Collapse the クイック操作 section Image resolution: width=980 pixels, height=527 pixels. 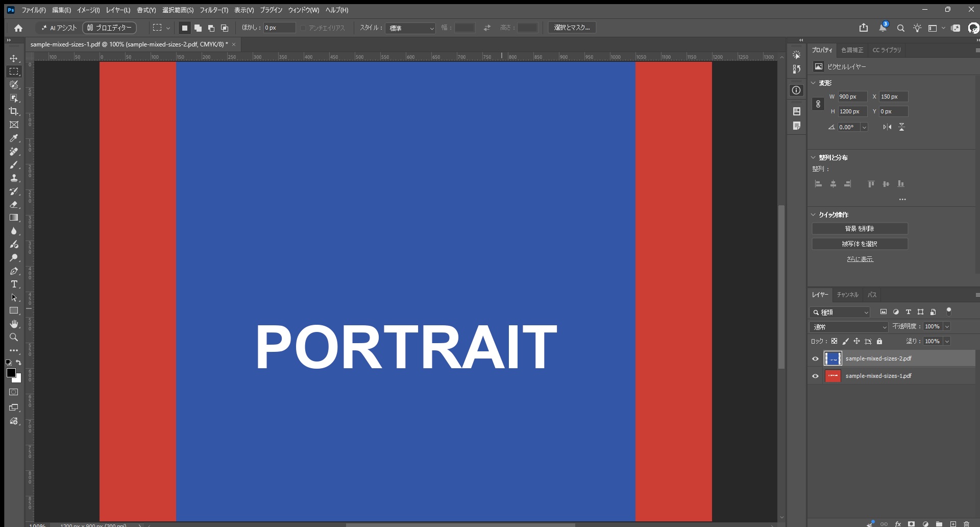(814, 214)
